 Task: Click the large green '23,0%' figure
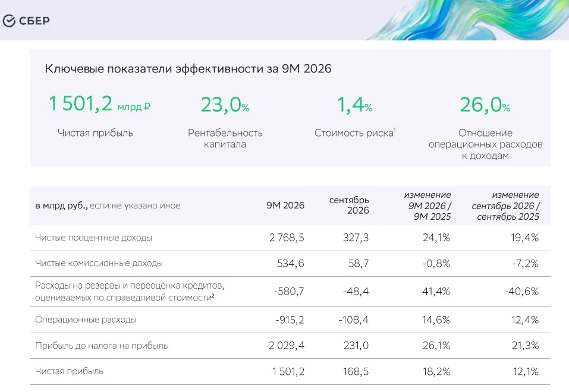pyautogui.click(x=225, y=105)
